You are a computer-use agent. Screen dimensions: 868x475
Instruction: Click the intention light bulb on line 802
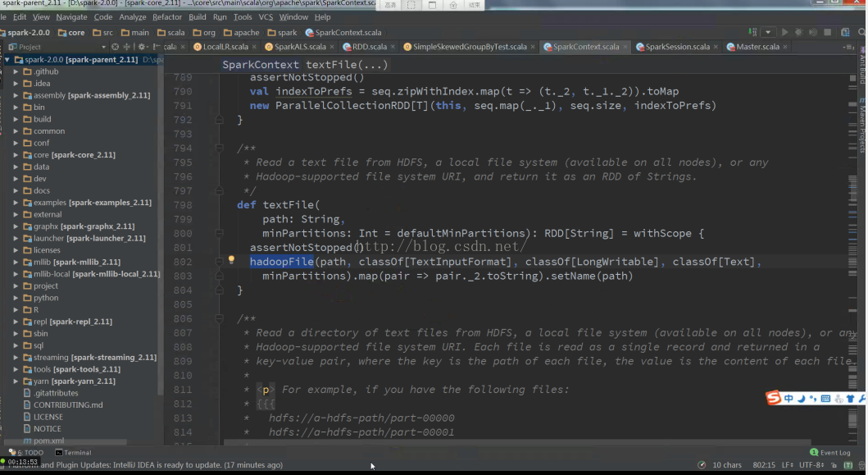(231, 259)
